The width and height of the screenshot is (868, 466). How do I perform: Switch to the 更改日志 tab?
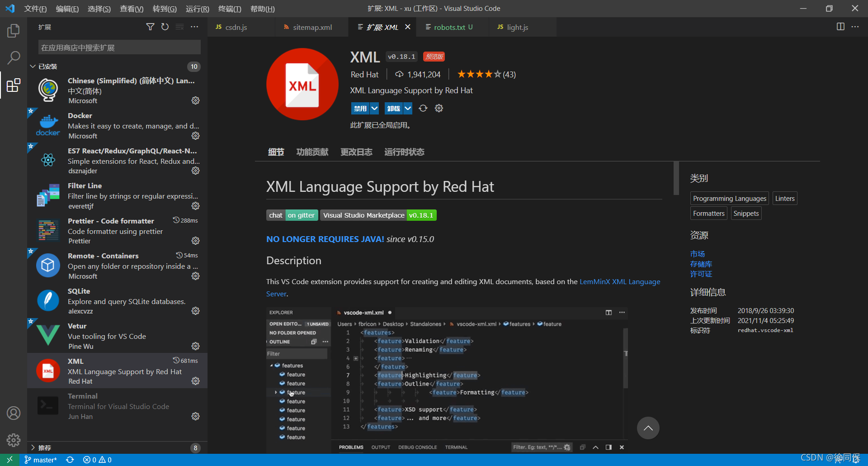356,152
